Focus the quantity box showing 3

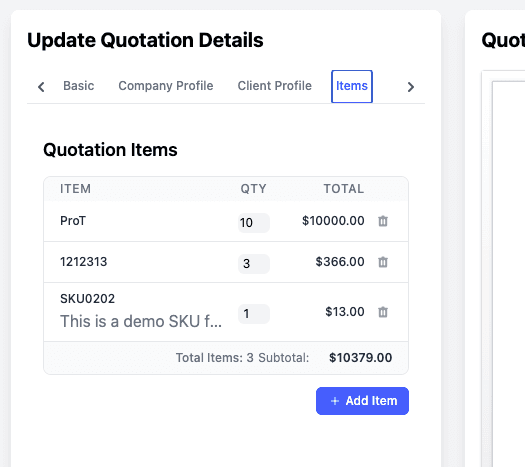(x=254, y=263)
